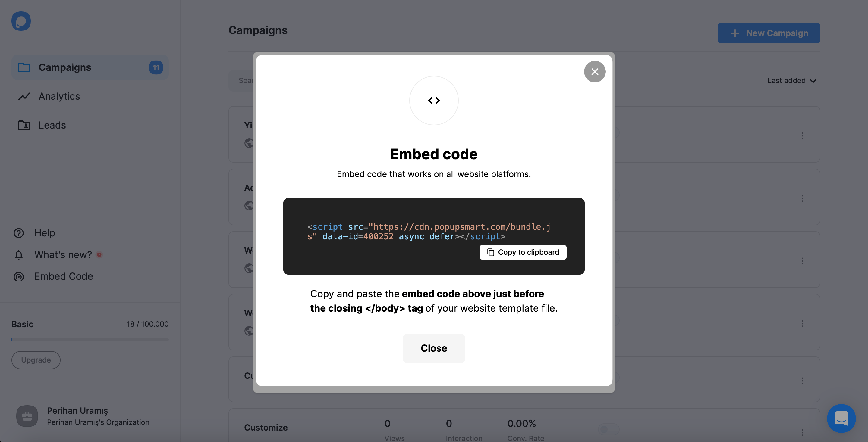Click the Upgrade plan button in sidebar
868x442 pixels.
coord(36,360)
